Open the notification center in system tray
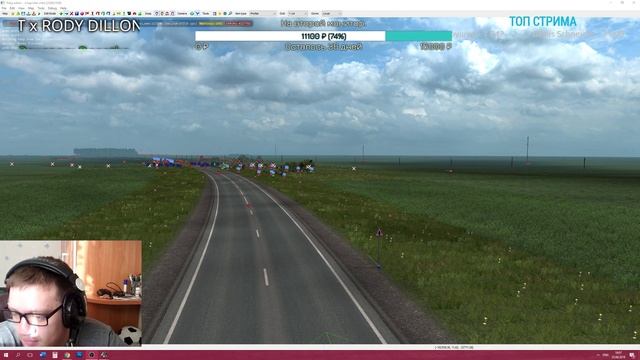640x360 pixels. click(632, 355)
